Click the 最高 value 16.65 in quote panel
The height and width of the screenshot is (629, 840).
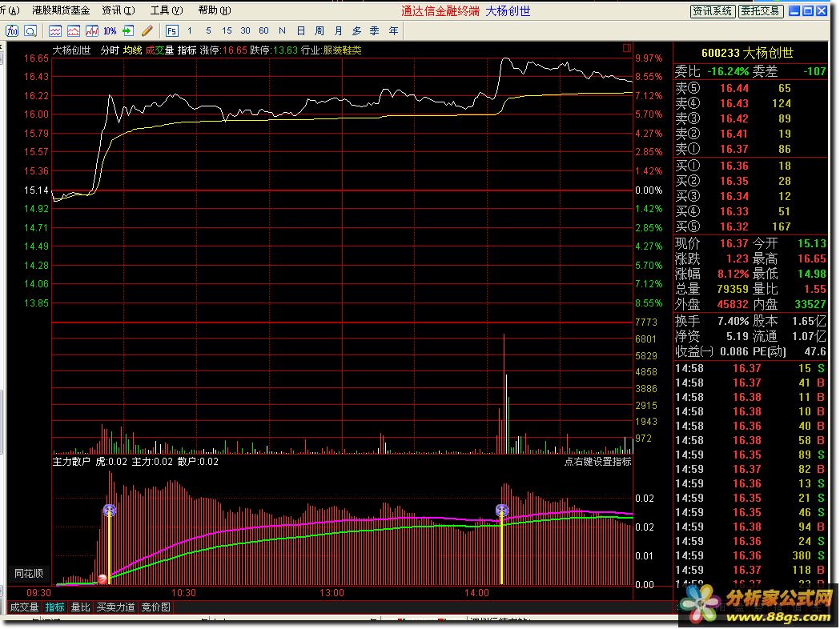pos(812,259)
